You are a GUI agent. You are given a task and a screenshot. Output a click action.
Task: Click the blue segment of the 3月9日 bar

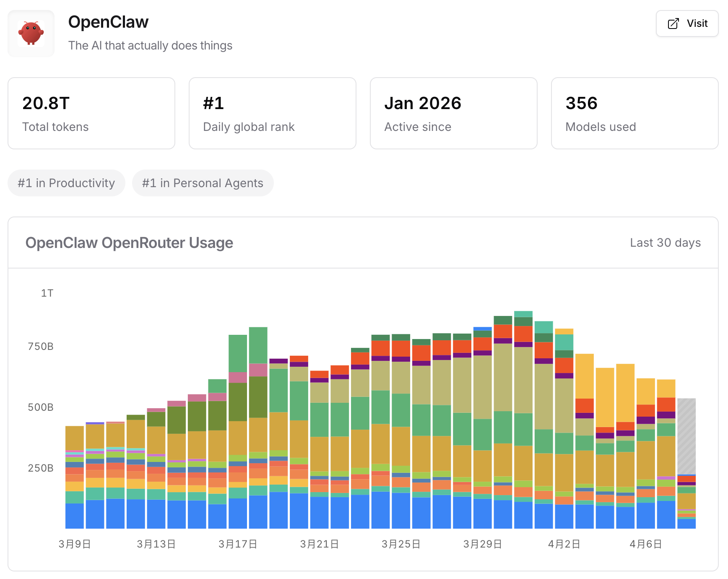coord(75,515)
